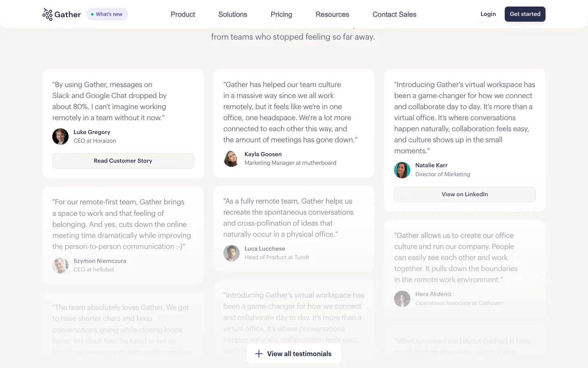Click the View on LinkedIn button

pyautogui.click(x=465, y=194)
